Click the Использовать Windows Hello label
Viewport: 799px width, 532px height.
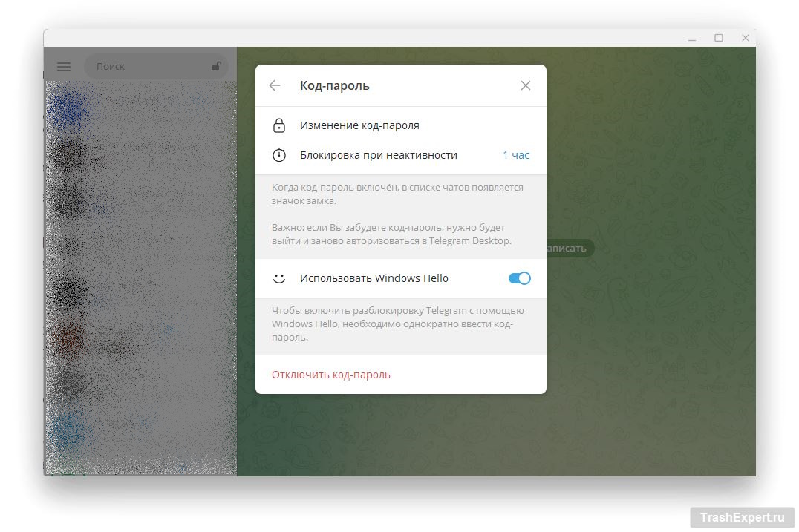(x=374, y=278)
